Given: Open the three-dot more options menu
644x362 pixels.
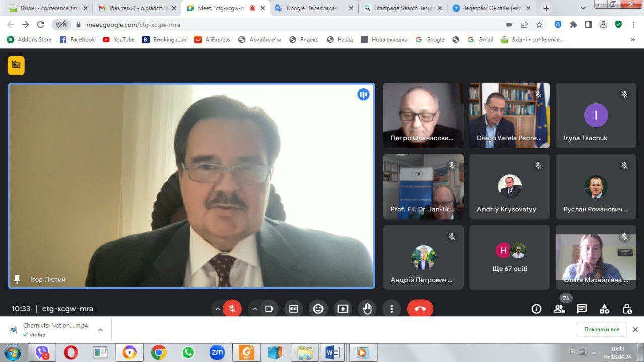Looking at the screenshot, I should tap(391, 309).
